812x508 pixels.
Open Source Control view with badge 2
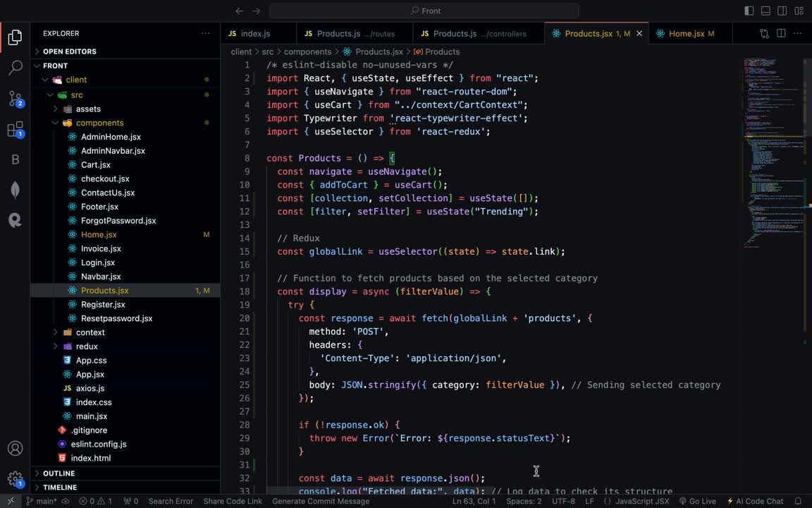click(x=15, y=98)
